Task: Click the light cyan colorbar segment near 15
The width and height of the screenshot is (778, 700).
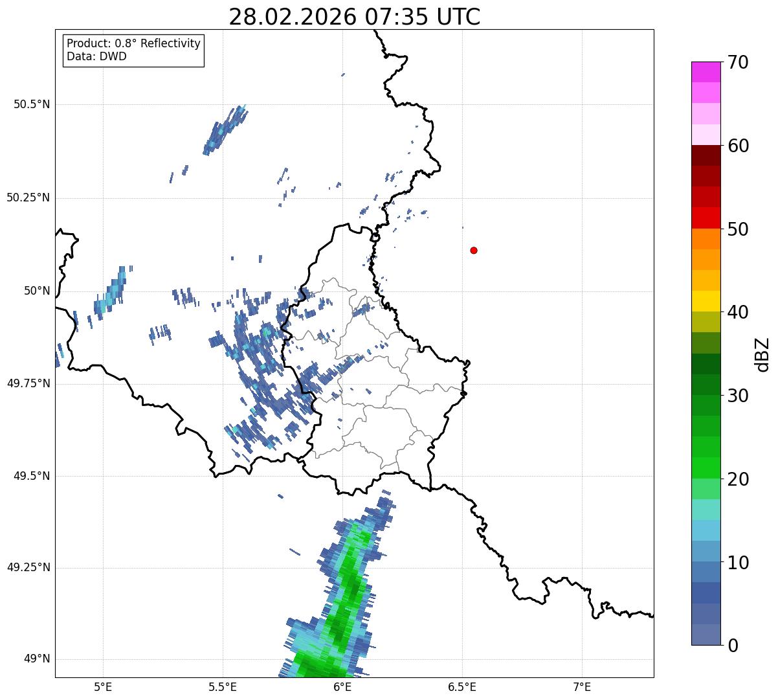Action: coord(706,510)
